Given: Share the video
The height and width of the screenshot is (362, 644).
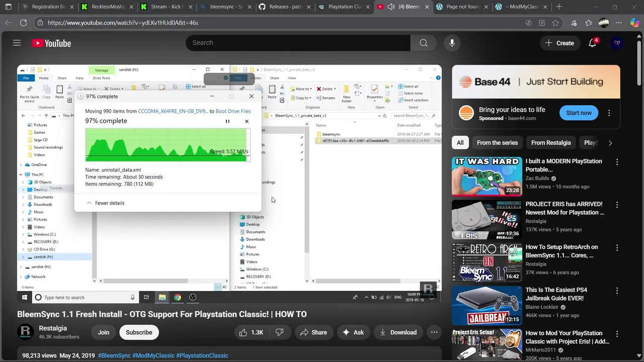Looking at the screenshot, I should click(313, 332).
